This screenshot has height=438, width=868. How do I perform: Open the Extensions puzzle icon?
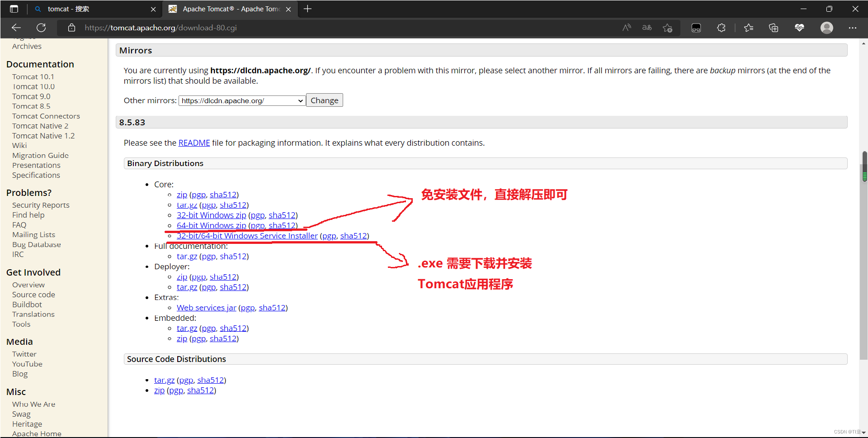click(721, 28)
